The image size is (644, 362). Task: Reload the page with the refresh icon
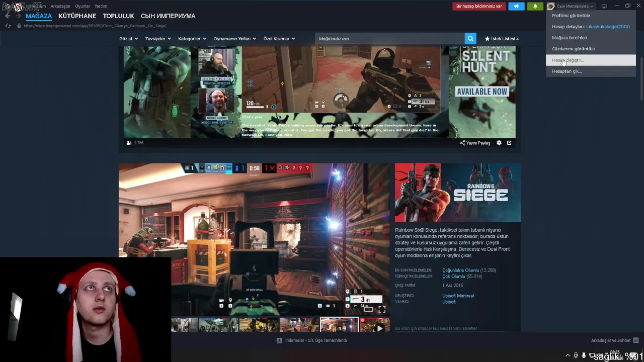(8, 26)
